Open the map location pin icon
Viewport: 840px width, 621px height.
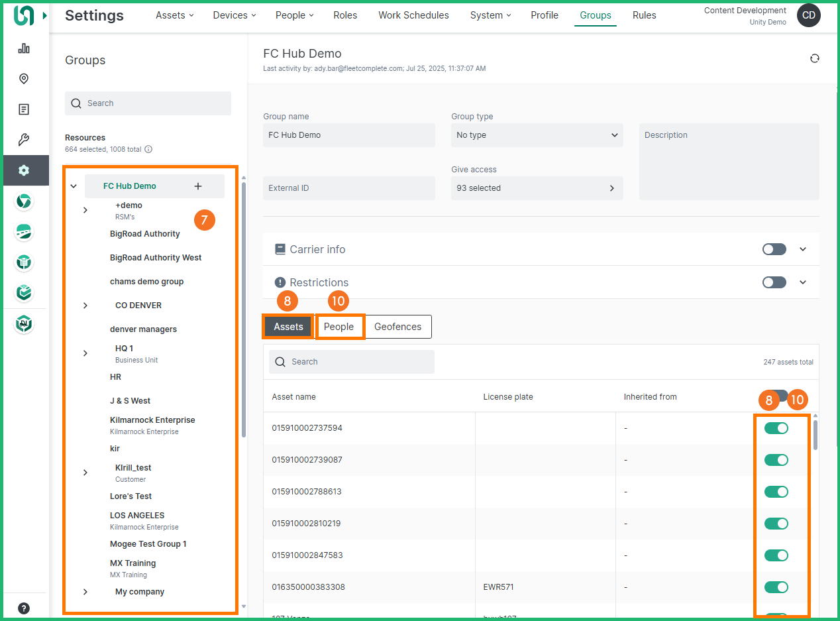[x=24, y=79]
